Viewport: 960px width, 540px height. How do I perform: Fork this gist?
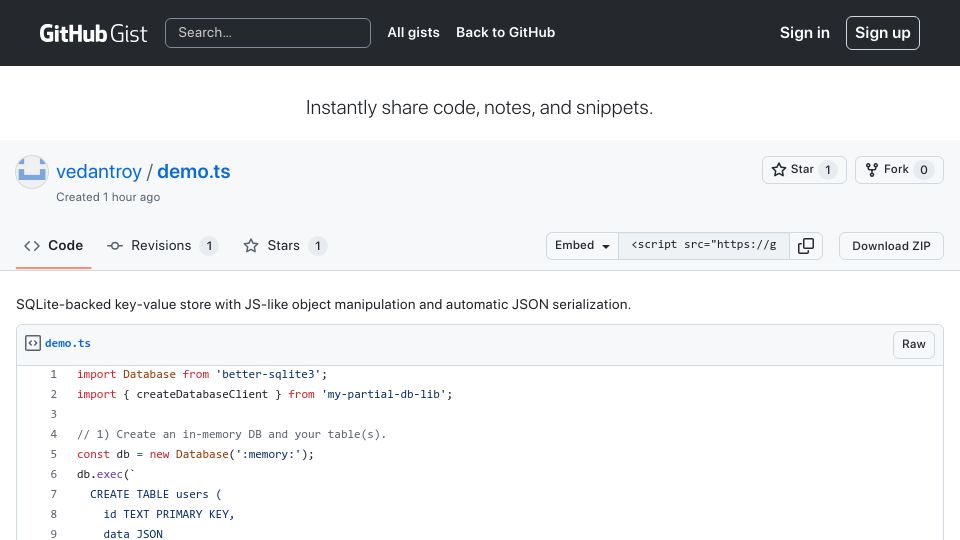899,170
